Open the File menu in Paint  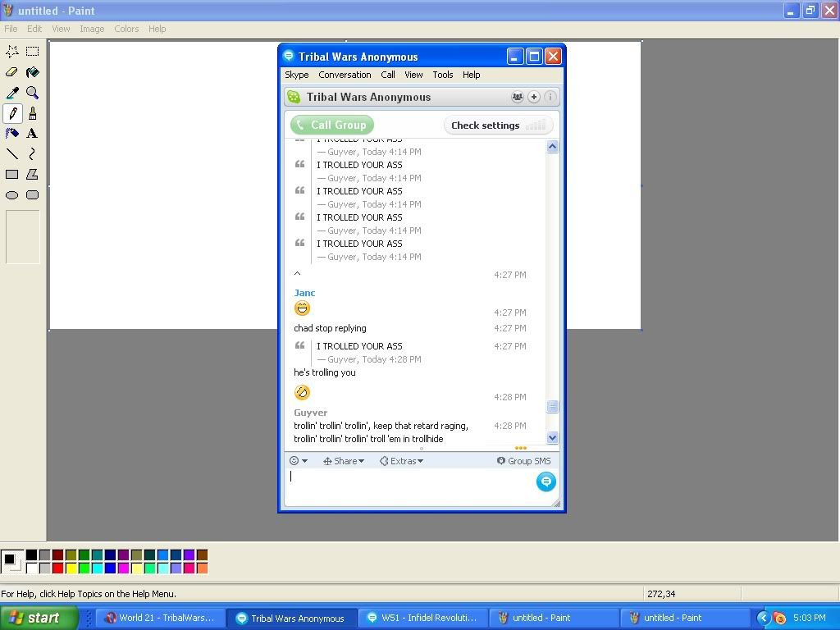(x=11, y=29)
